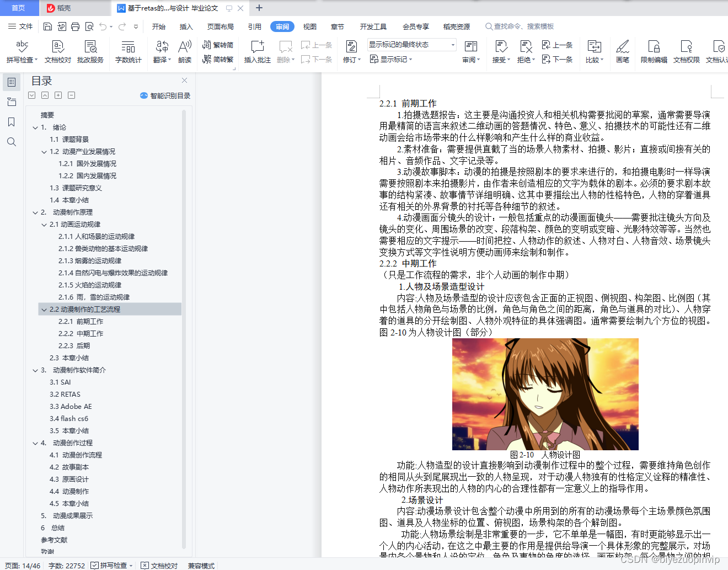Click the character design image 图2-10
Screen dimensions: 728x570
(545, 394)
